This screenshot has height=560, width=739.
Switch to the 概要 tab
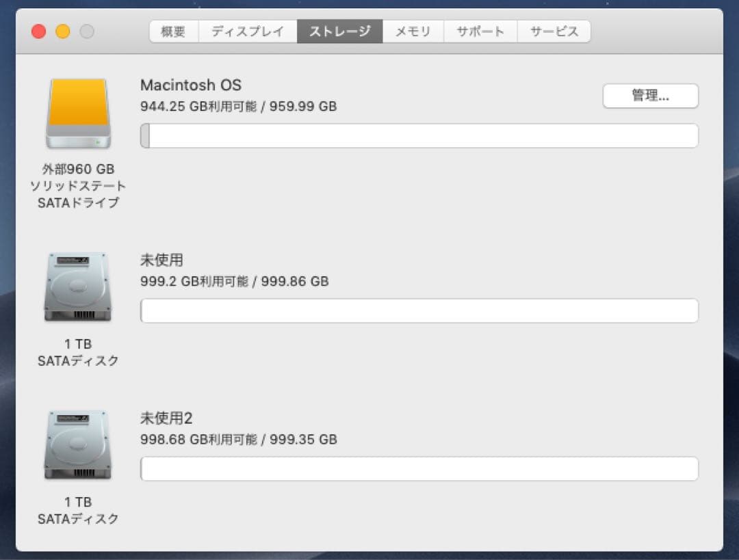173,31
